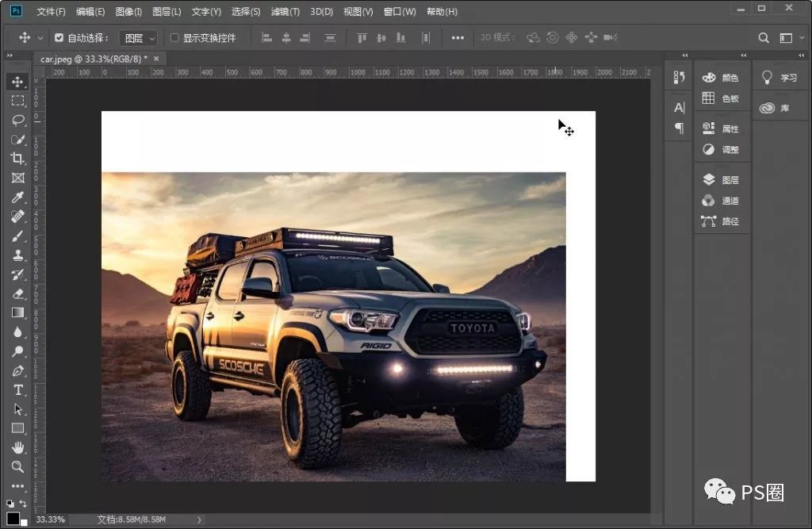Open the 色板 panel
This screenshot has width=812, height=529.
[721, 98]
